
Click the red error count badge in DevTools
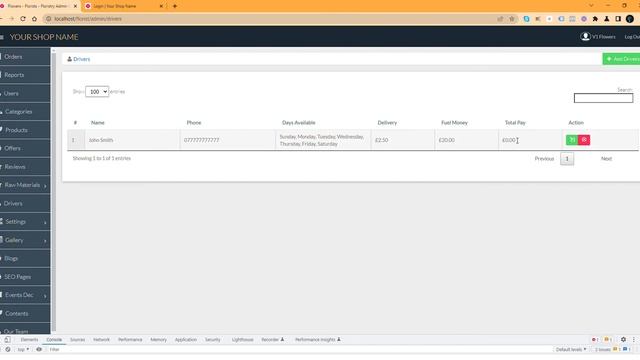click(595, 339)
